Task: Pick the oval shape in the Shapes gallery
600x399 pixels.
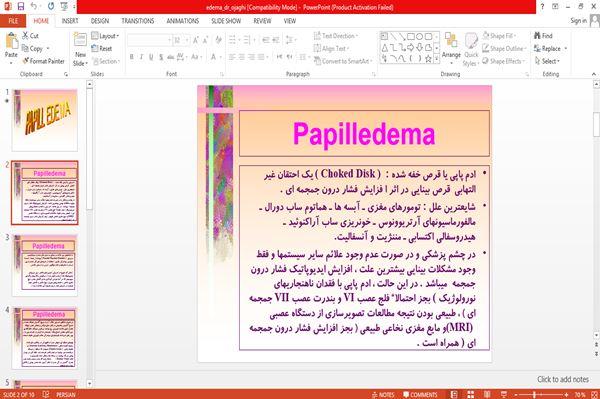Action: [419, 36]
